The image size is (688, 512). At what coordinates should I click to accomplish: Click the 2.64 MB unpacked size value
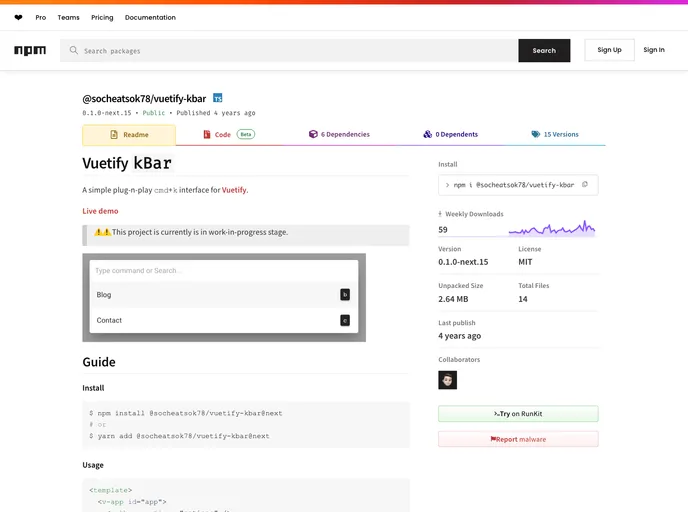pyautogui.click(x=453, y=299)
